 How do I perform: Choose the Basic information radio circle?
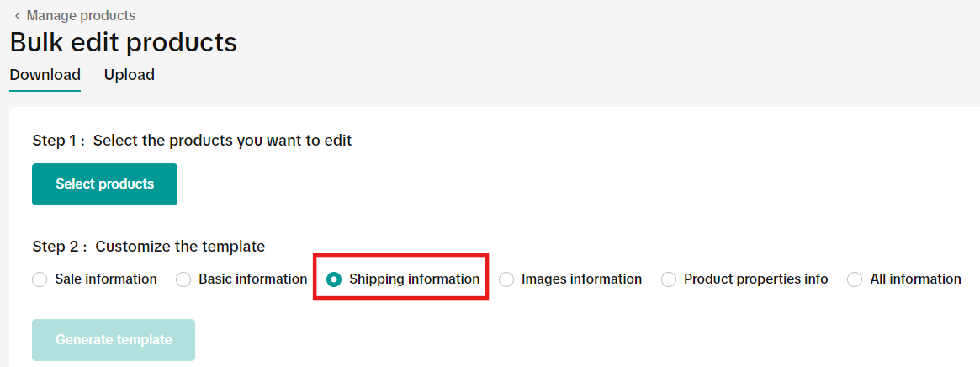point(183,279)
